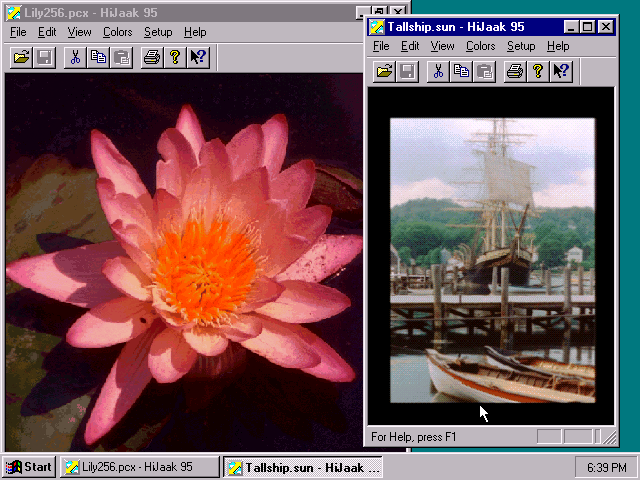Click context help arrow icon in Lily256 window
The image size is (640, 480).
pos(198,57)
